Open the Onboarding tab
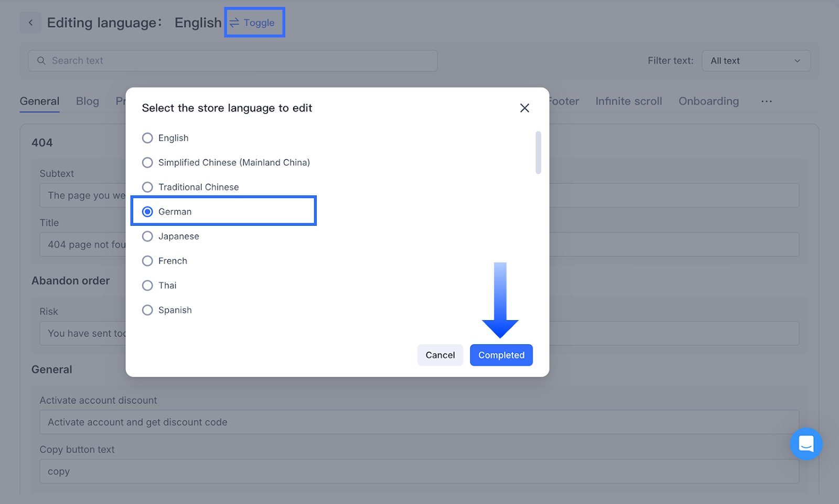Viewport: 839px width, 504px height. (708, 101)
